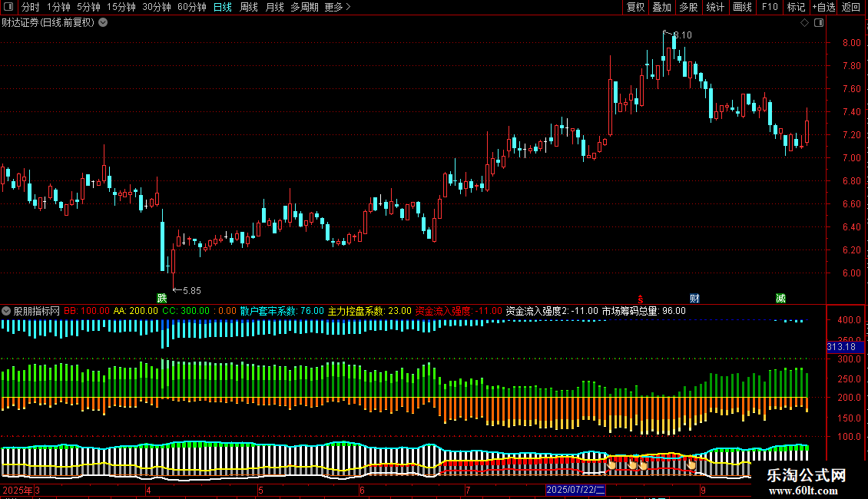Click the last hand pointer signal icon
The image size is (868, 499).
pyautogui.click(x=691, y=464)
